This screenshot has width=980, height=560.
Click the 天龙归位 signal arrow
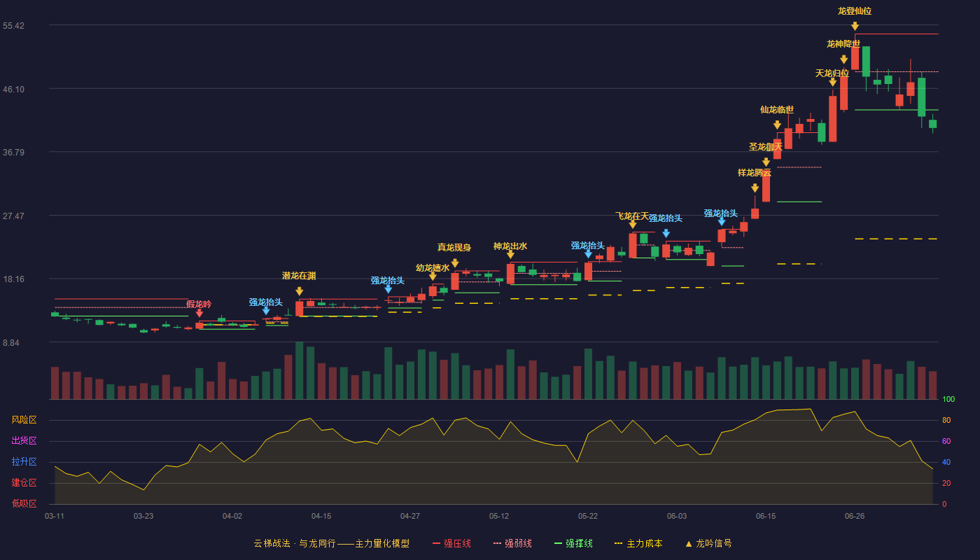tap(832, 83)
